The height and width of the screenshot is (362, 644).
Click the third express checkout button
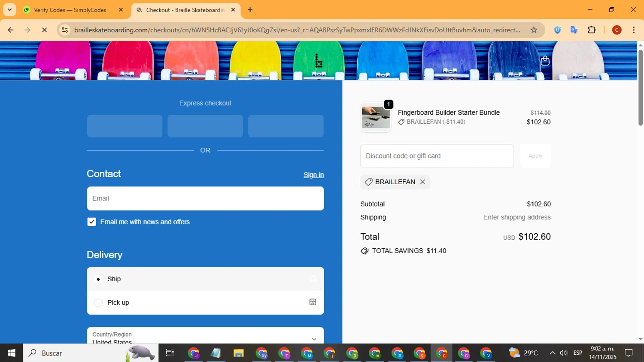coord(286,126)
